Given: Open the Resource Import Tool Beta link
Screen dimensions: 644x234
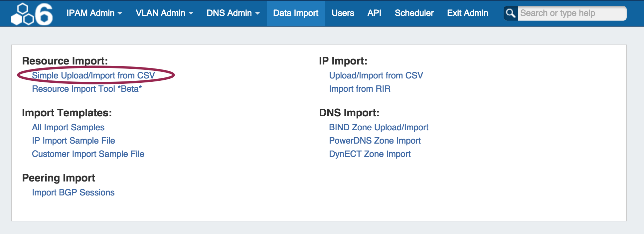Looking at the screenshot, I should tap(87, 89).
